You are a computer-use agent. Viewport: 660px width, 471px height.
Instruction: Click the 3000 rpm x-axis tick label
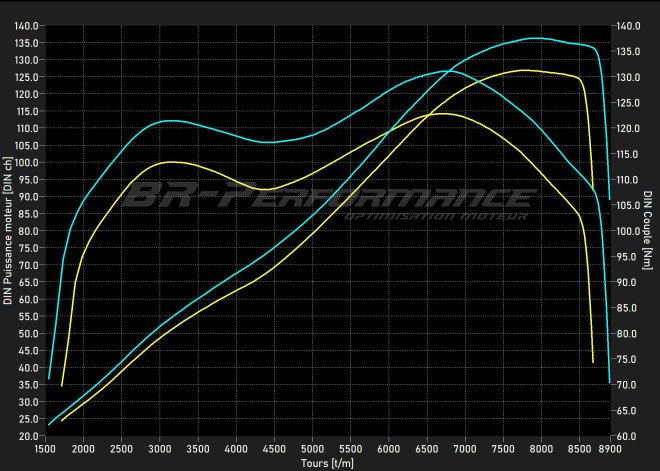pyautogui.click(x=160, y=450)
